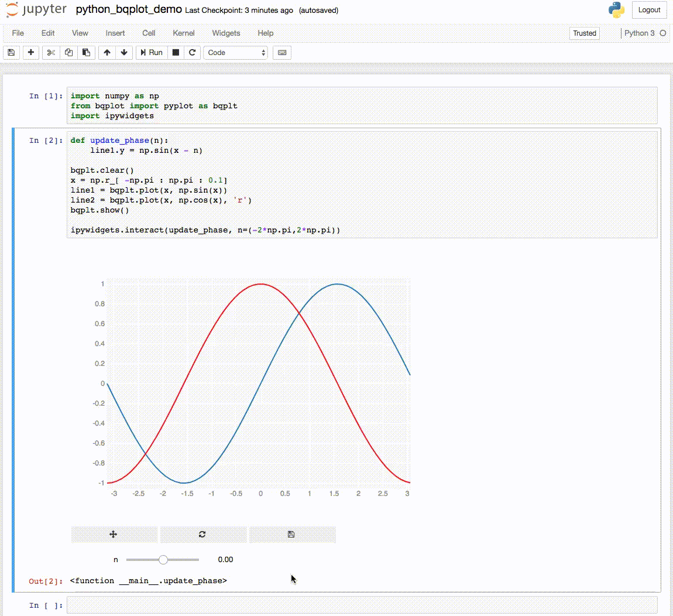Viewport: 673px width, 616px height.
Task: Move selected cell down arrow
Action: [x=124, y=53]
